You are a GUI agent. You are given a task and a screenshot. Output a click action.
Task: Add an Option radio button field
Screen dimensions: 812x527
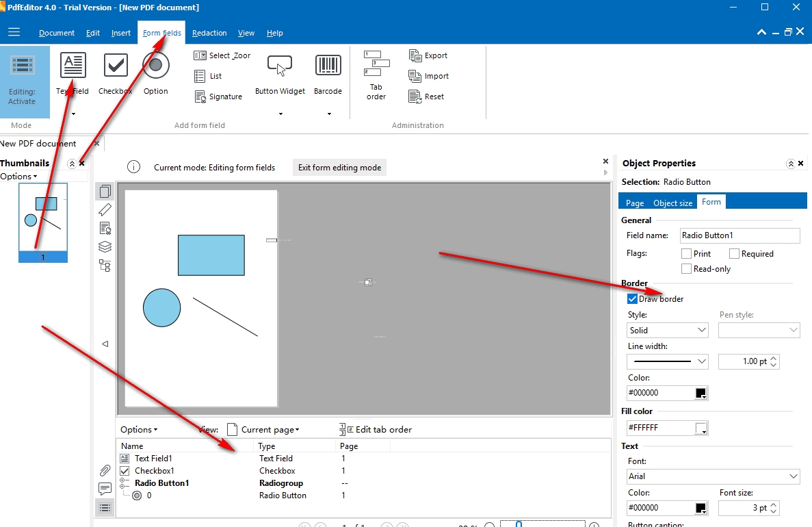pyautogui.click(x=155, y=74)
